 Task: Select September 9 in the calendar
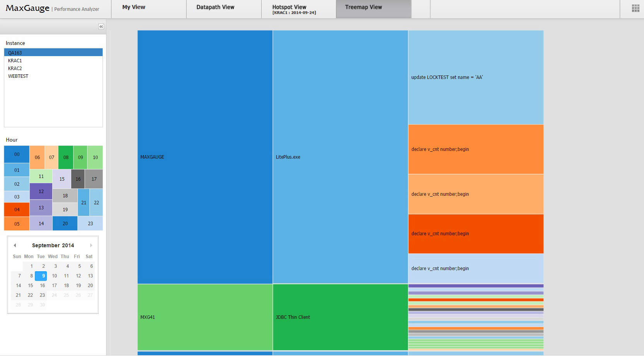coord(41,276)
